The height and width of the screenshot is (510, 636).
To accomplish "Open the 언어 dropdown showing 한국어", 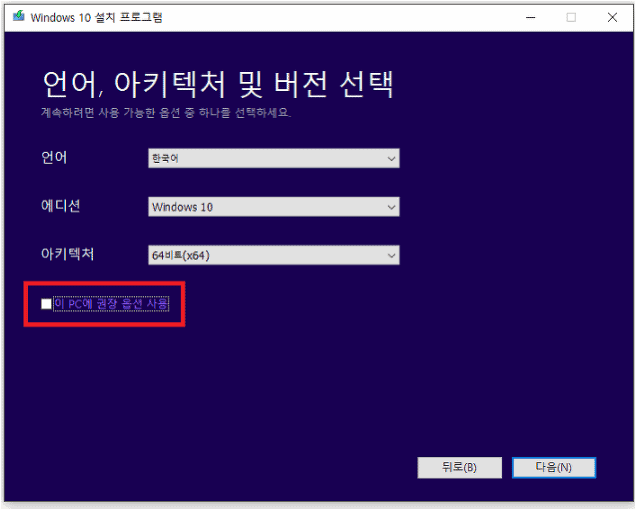I will click(x=273, y=158).
